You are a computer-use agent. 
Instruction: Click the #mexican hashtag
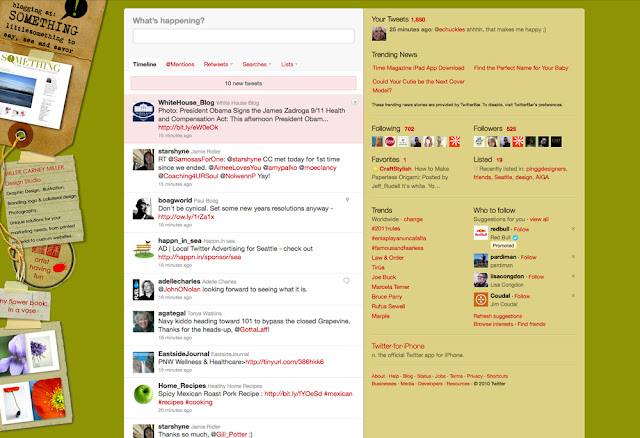[x=338, y=394]
